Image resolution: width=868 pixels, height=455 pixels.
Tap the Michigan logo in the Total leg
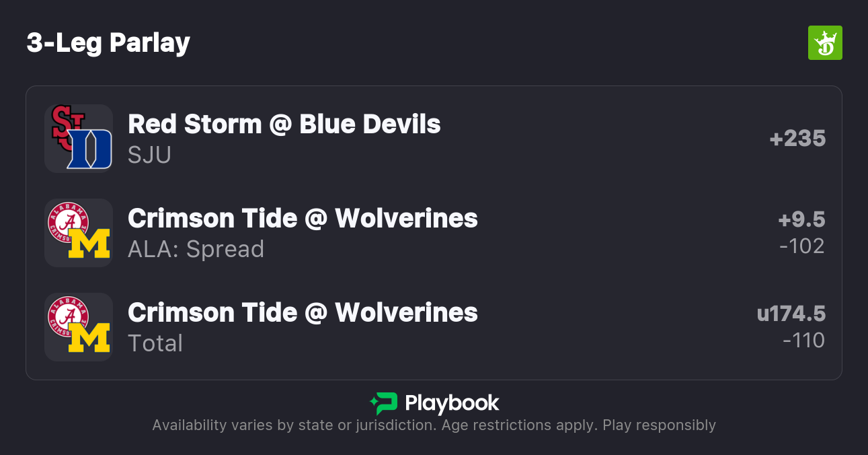[x=89, y=338]
